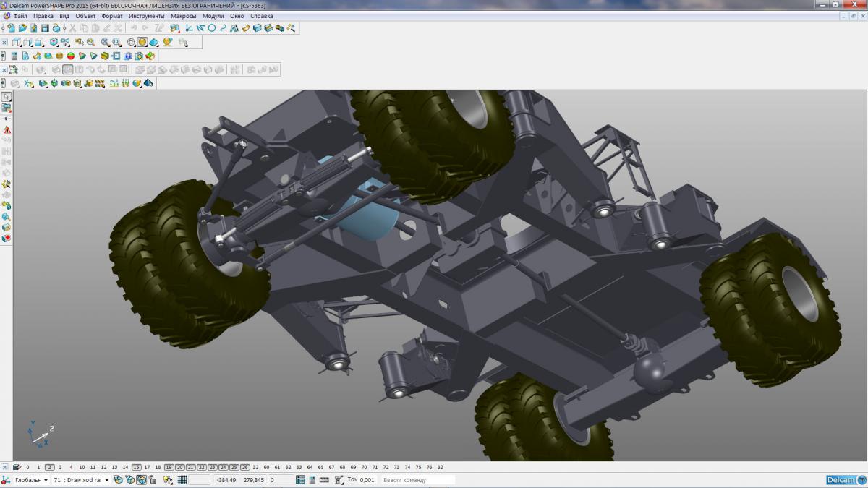
Task: Click the New model icon
Action: pos(12,28)
